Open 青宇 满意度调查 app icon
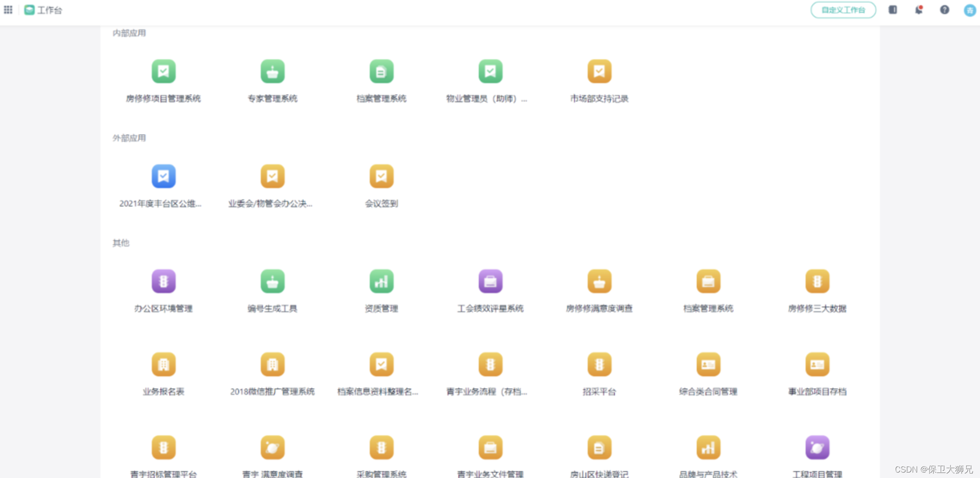Viewport: 980px width, 478px height. pos(273,447)
